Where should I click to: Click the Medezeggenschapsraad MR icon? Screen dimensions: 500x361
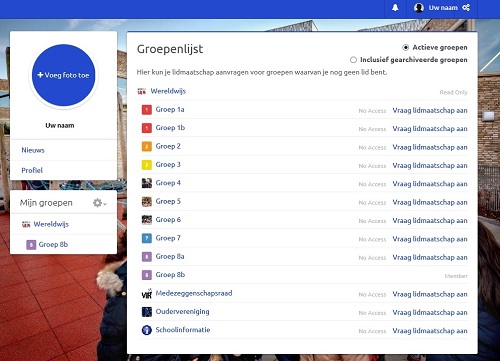(147, 293)
